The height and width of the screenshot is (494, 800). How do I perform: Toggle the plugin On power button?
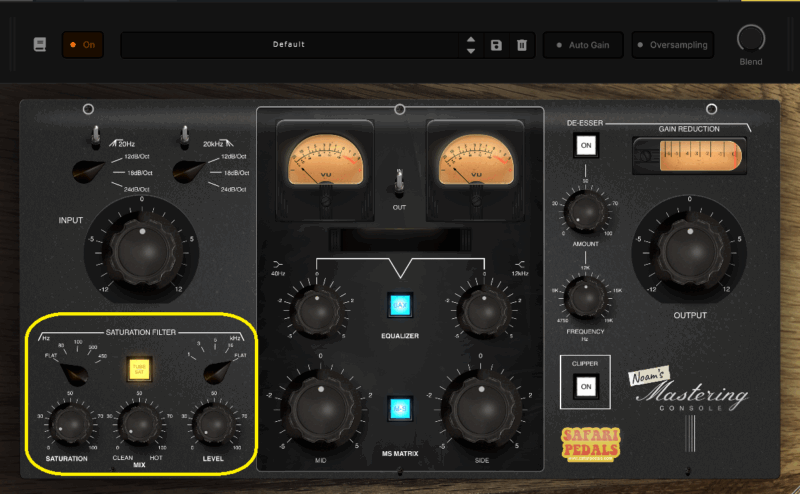tap(82, 45)
